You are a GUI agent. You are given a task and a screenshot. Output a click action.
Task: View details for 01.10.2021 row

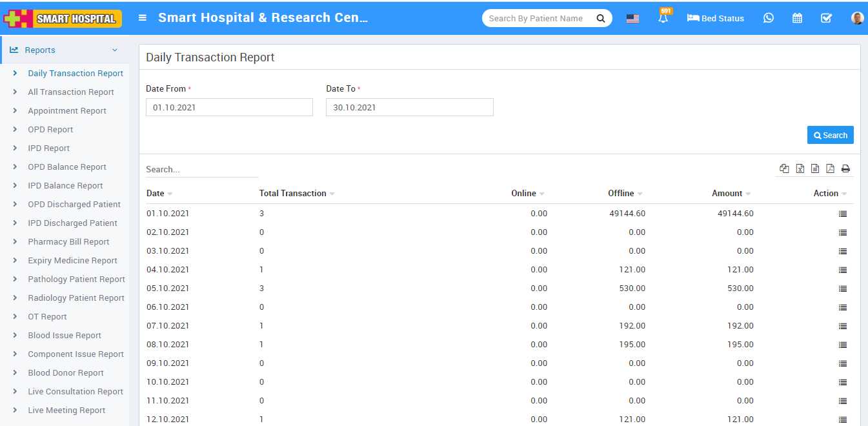[842, 214]
